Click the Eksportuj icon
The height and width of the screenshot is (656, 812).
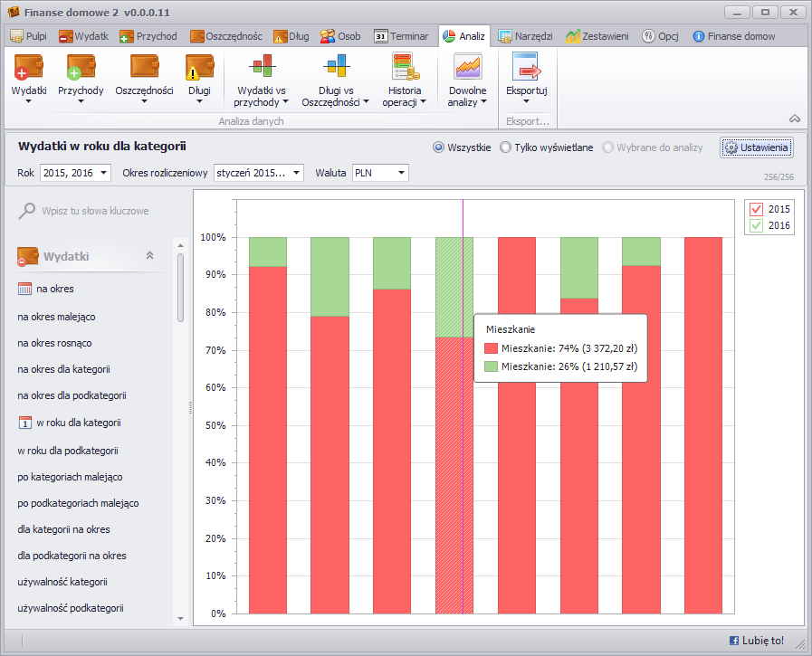pos(526,68)
